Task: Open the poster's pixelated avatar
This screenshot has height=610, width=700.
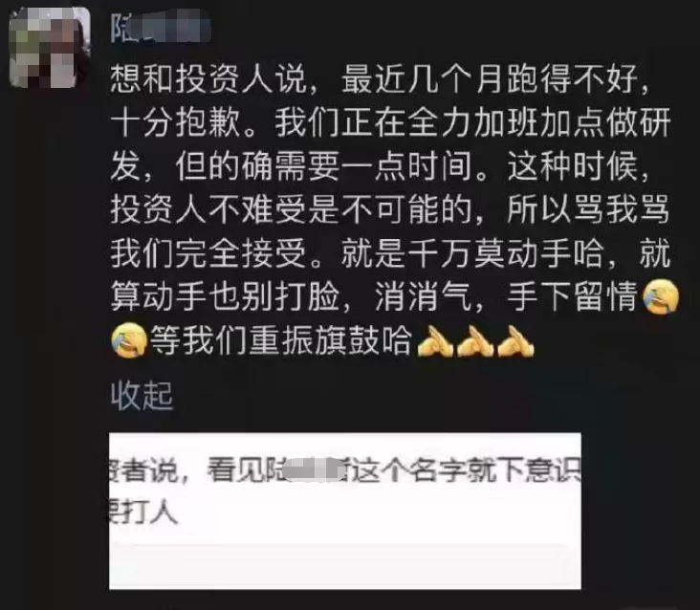Action: 50,47
